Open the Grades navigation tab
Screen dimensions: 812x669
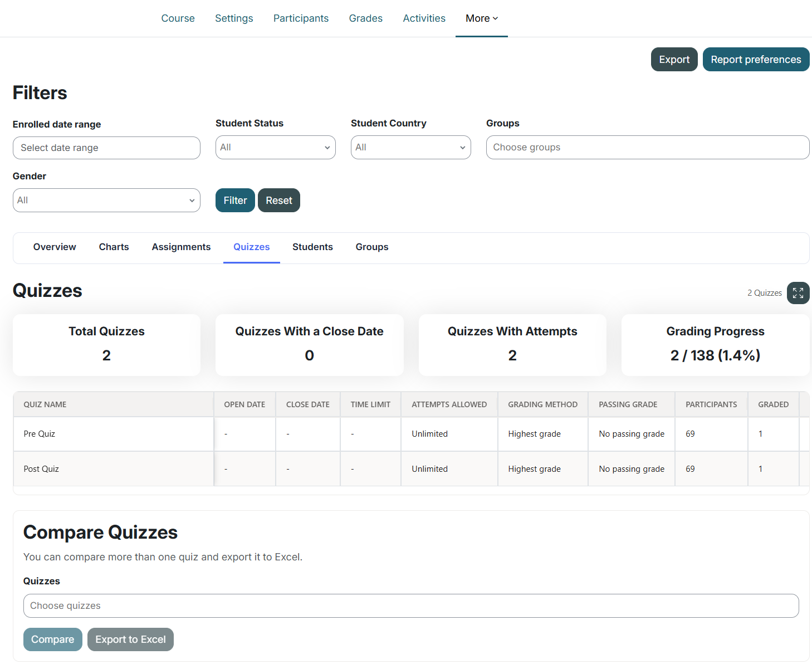[366, 18]
